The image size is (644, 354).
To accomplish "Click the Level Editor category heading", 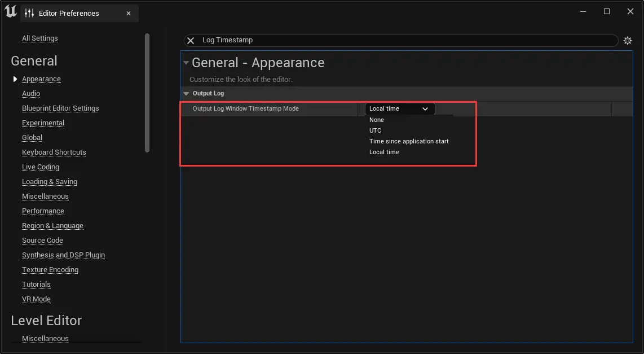I will pyautogui.click(x=46, y=321).
